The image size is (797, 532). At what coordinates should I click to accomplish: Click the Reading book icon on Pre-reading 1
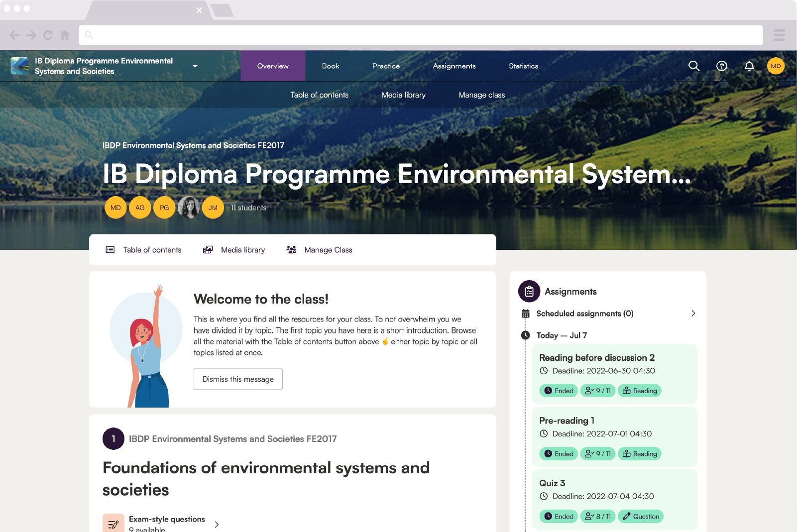coord(626,453)
